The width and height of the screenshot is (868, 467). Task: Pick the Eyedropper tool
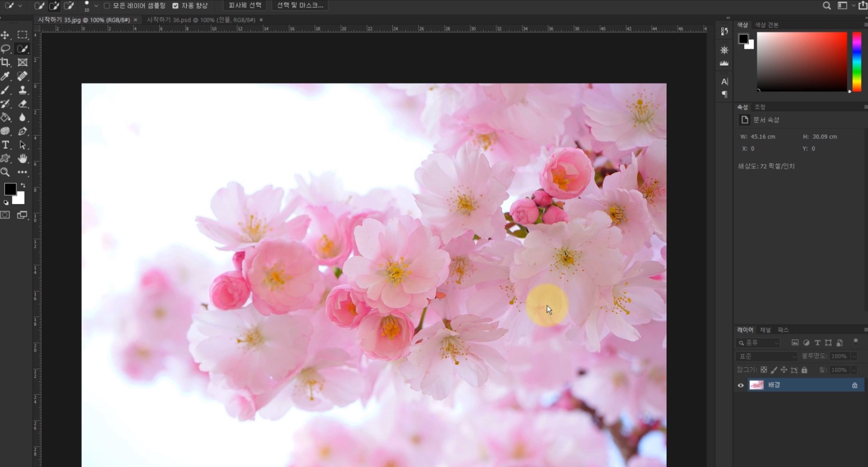[5, 77]
